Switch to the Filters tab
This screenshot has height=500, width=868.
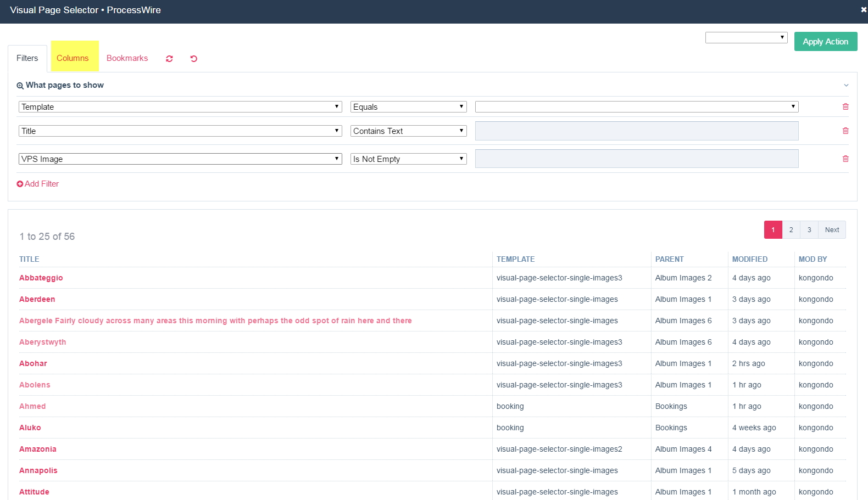(x=27, y=58)
